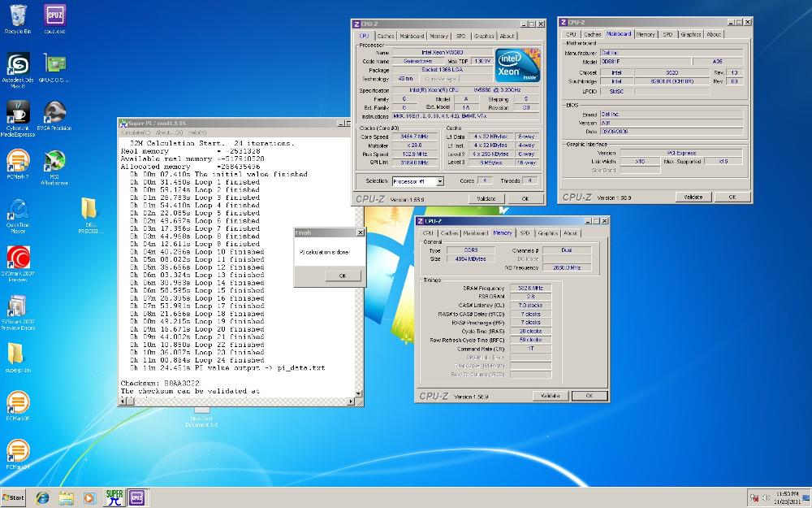The width and height of the screenshot is (812, 508).
Task: Open the DELL PRECISI... folder
Action: [x=90, y=215]
